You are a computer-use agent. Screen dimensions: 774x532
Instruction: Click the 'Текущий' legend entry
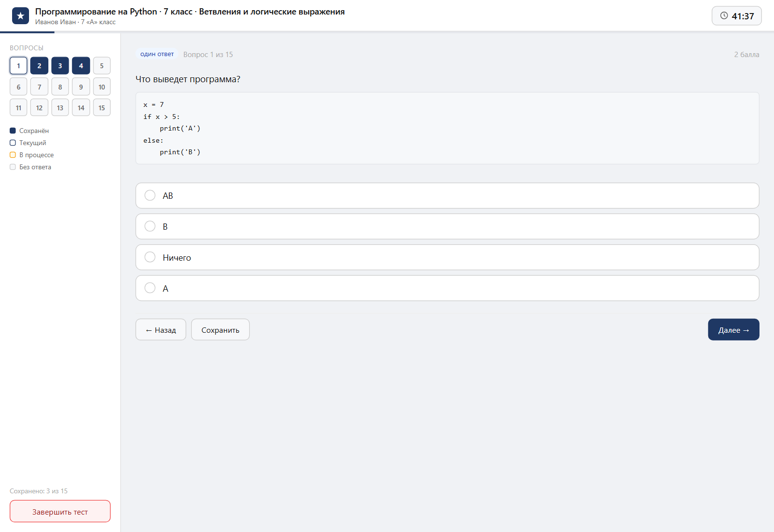(x=28, y=143)
